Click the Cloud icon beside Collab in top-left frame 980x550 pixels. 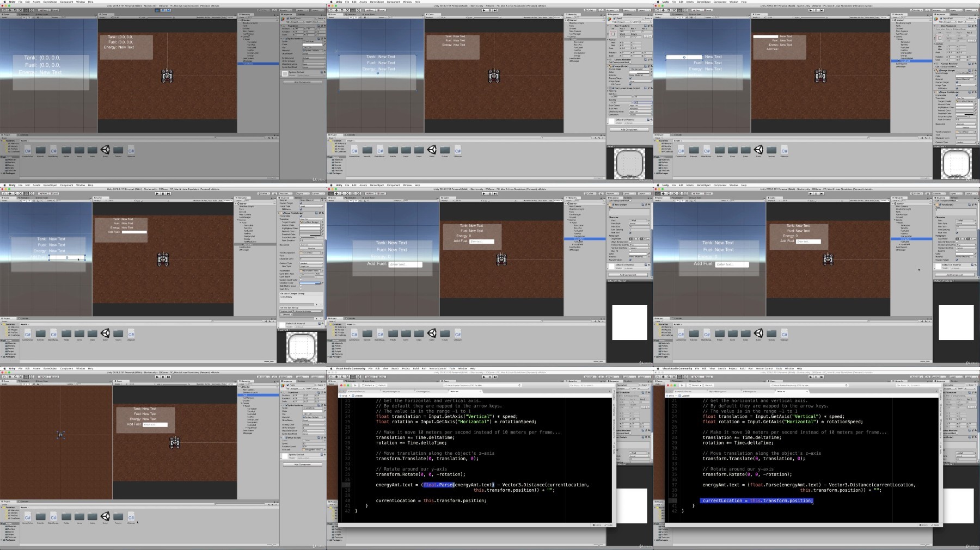274,10
